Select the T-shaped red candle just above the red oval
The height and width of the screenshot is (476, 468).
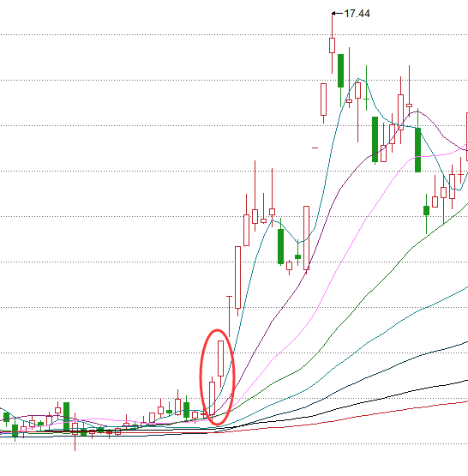230,316
